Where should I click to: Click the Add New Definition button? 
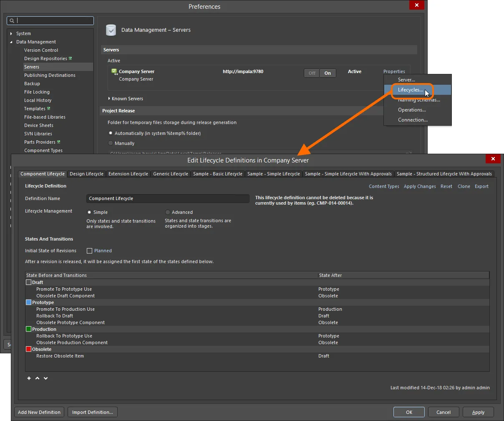pos(39,412)
